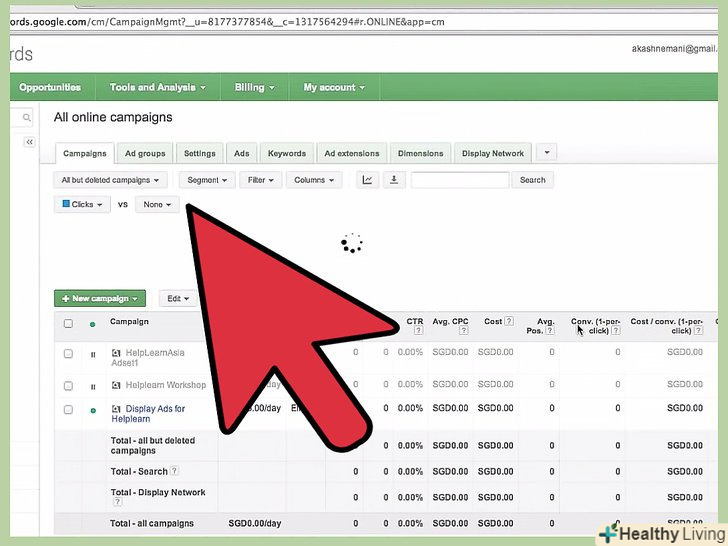Click the download report icon
Viewport: 728px width, 546px height.
394,180
